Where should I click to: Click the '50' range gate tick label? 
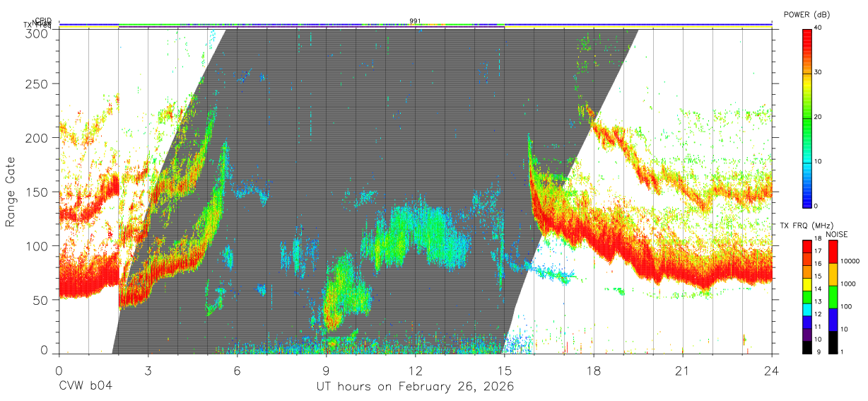41,300
